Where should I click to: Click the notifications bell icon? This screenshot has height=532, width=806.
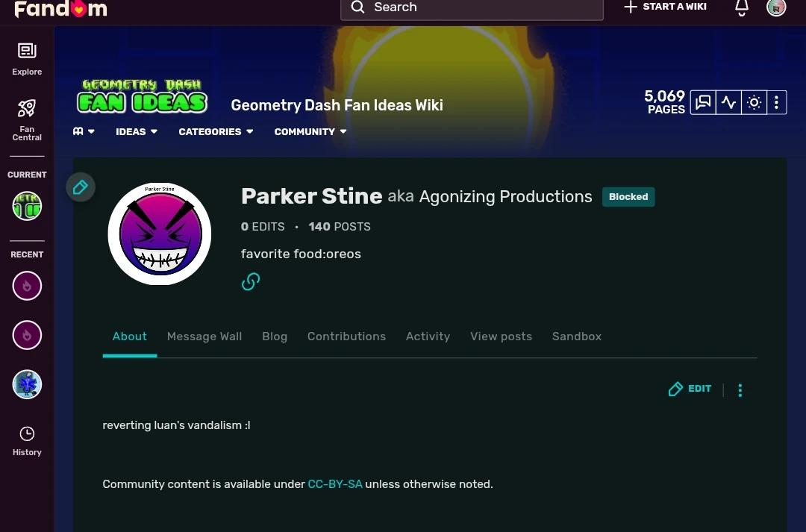point(741,7)
